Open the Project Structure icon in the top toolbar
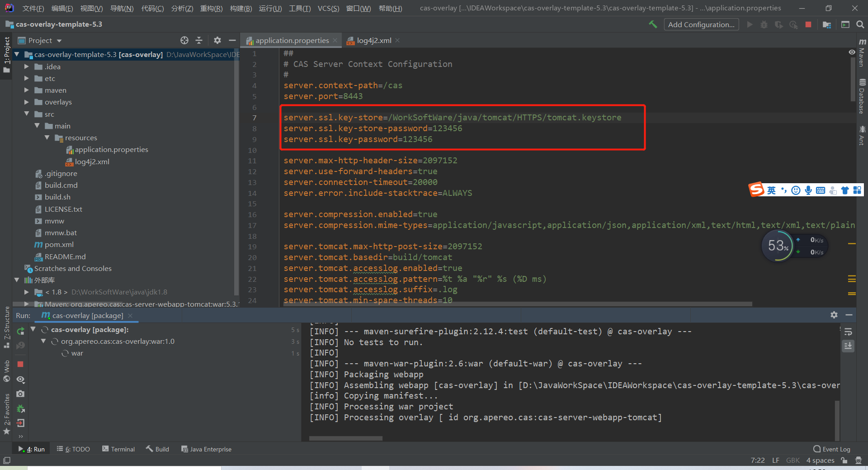The image size is (868, 470). (827, 24)
